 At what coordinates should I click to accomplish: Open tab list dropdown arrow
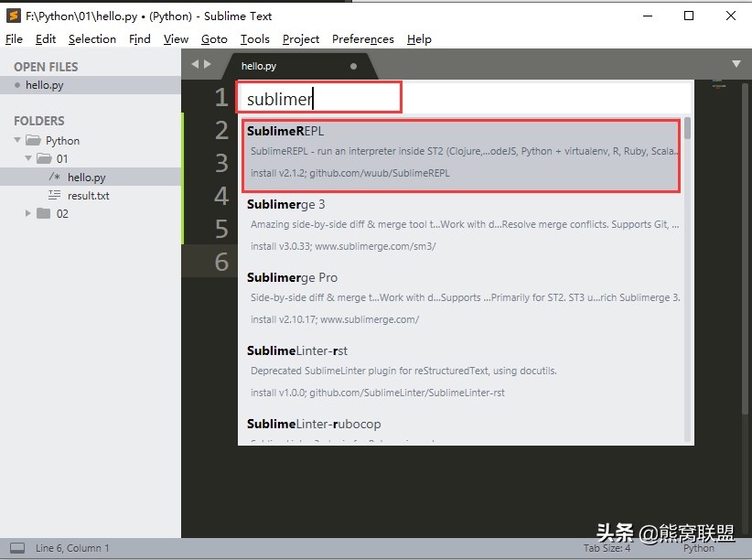(736, 64)
